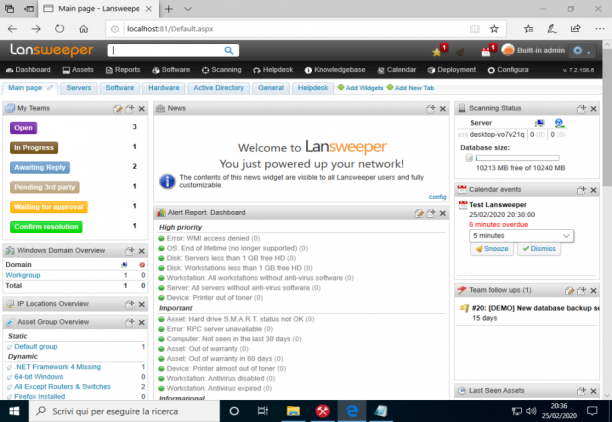Move the News widget using its add icon
The height and width of the screenshot is (422, 612).
(x=431, y=109)
